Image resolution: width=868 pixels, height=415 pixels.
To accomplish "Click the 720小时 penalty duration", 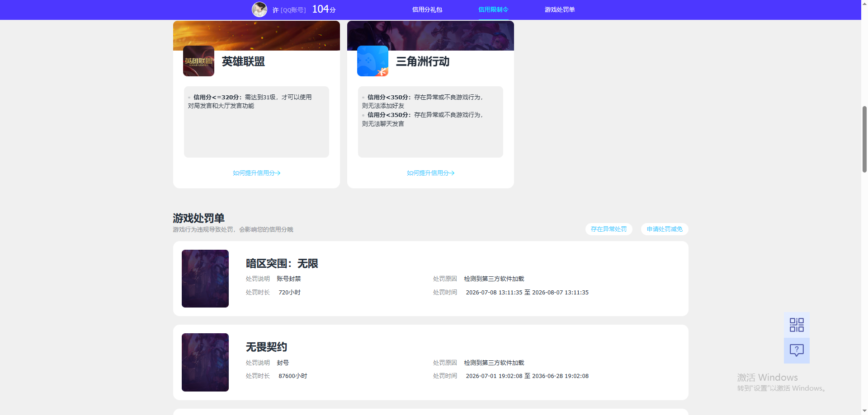I will (x=289, y=293).
